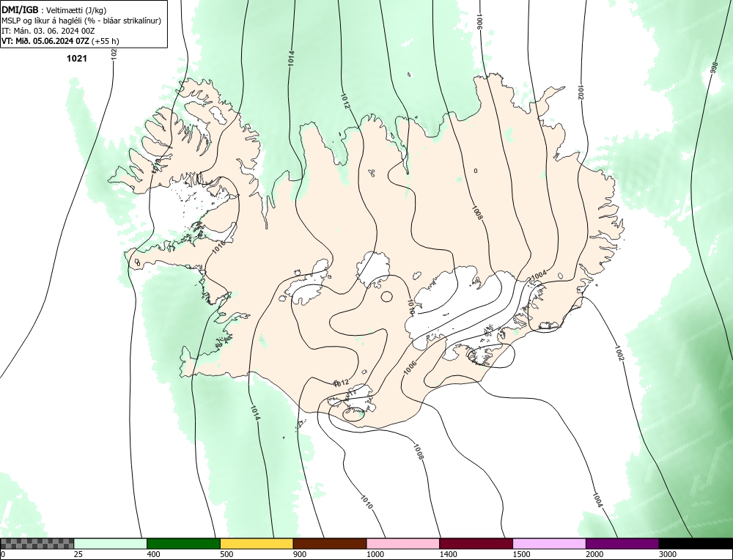Click the 'VT: Mið. 05.06.2024 07Z (+55 h)' line
Screen dimensions: 733x560
[x=60, y=41]
